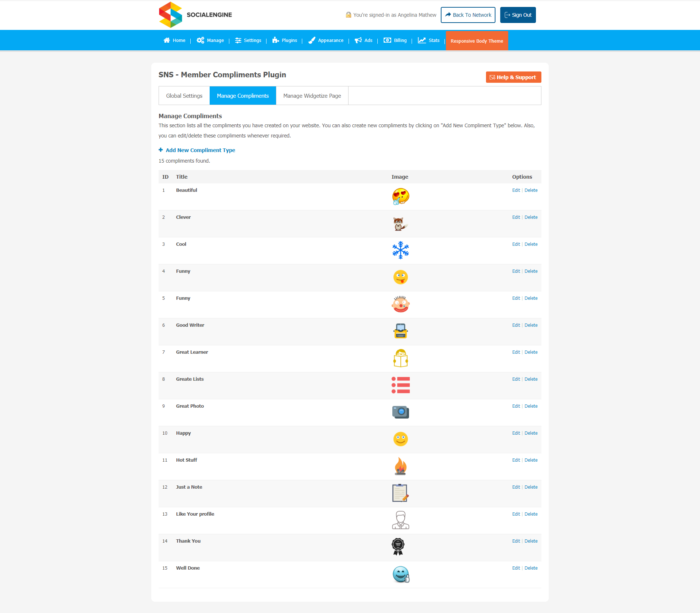This screenshot has height=613, width=700.
Task: Click the Good Writer laptop compliment icon
Action: (x=400, y=330)
